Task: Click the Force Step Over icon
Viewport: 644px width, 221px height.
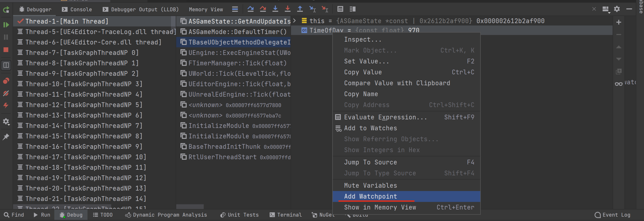Action: click(x=263, y=9)
